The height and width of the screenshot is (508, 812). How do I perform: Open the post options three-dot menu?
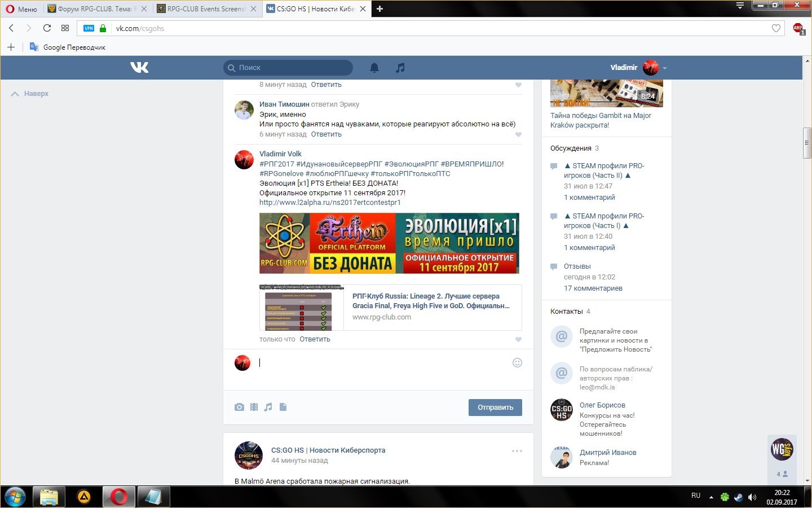point(517,451)
